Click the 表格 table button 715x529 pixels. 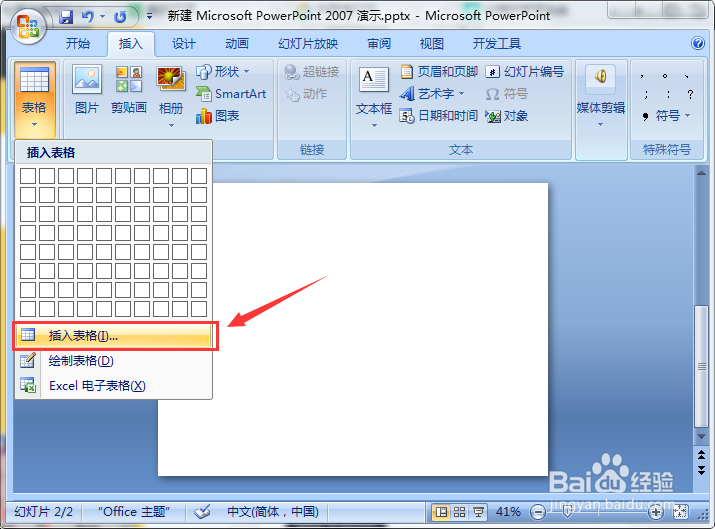tap(35, 99)
